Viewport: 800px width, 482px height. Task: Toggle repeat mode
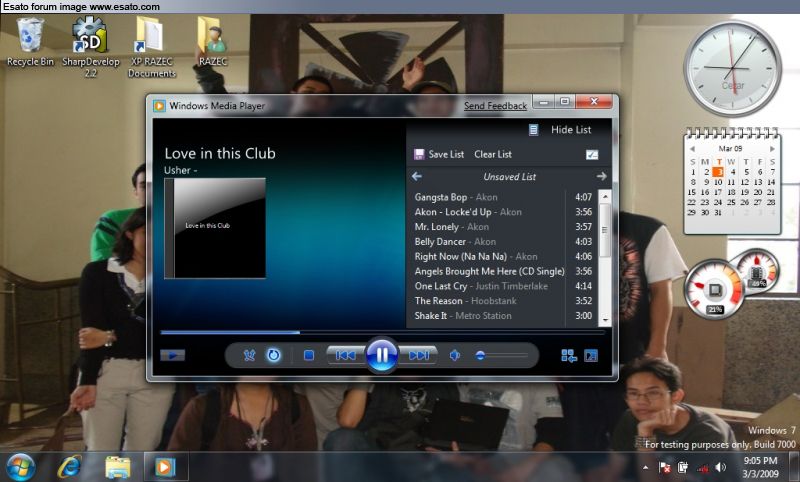273,355
